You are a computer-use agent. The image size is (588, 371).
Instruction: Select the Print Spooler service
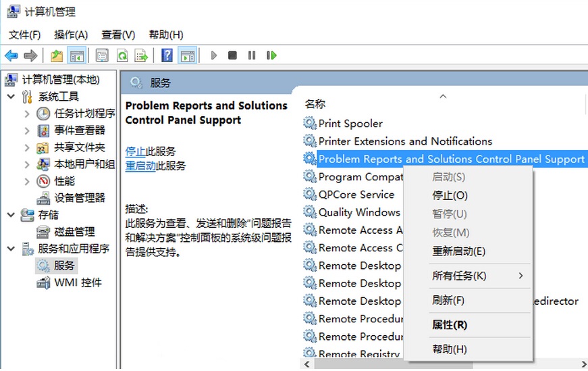(350, 124)
